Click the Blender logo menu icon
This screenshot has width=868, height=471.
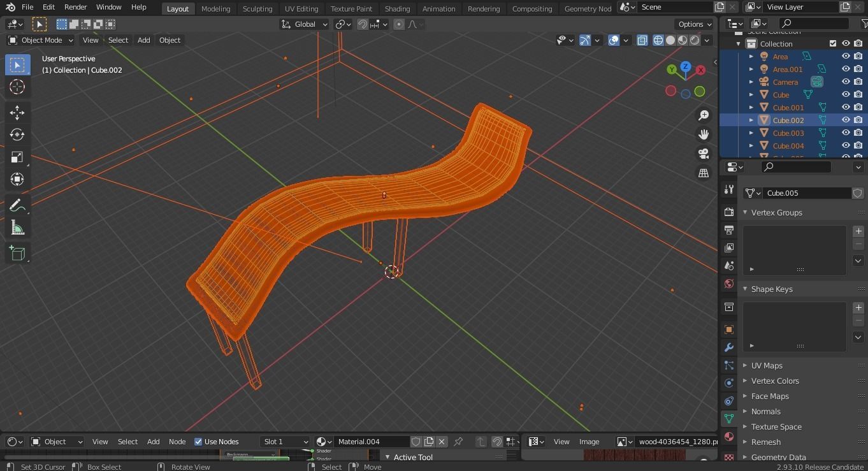point(10,7)
